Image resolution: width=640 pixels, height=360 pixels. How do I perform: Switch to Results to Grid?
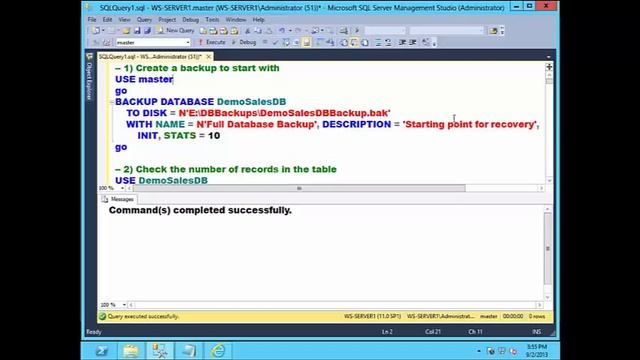point(354,42)
